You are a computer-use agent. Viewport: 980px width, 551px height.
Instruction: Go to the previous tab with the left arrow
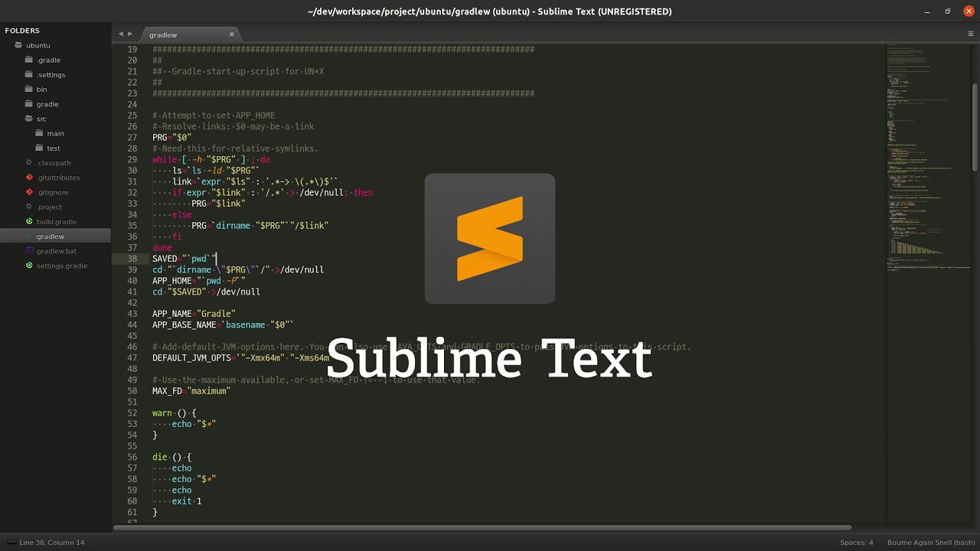tap(120, 34)
